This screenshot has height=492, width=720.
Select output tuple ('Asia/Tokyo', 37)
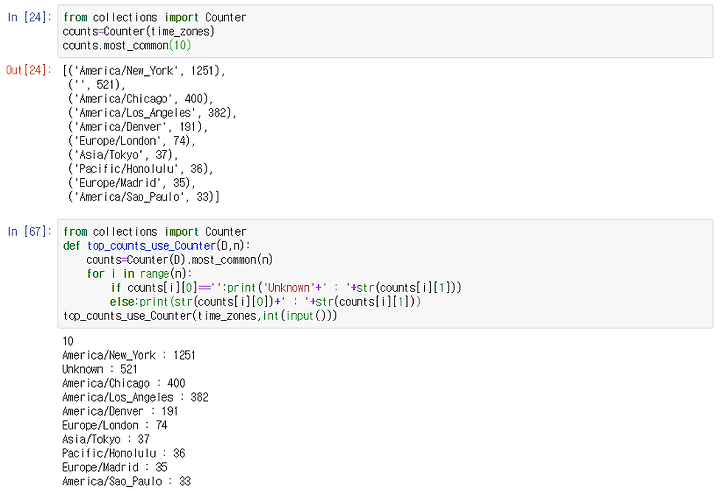tap(123, 155)
